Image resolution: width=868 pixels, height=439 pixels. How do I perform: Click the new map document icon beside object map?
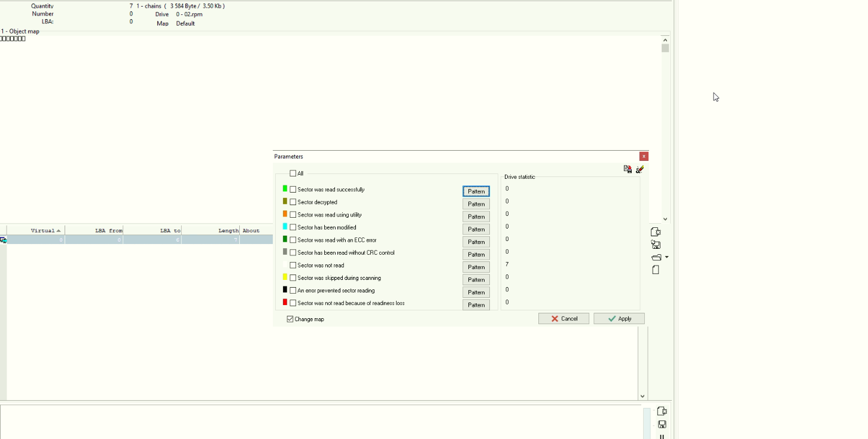click(656, 232)
